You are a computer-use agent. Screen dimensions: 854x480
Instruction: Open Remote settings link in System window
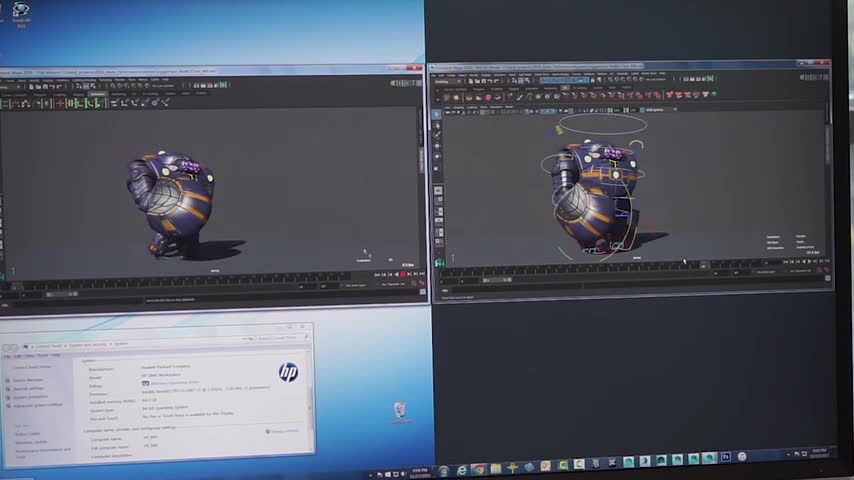pyautogui.click(x=28, y=388)
